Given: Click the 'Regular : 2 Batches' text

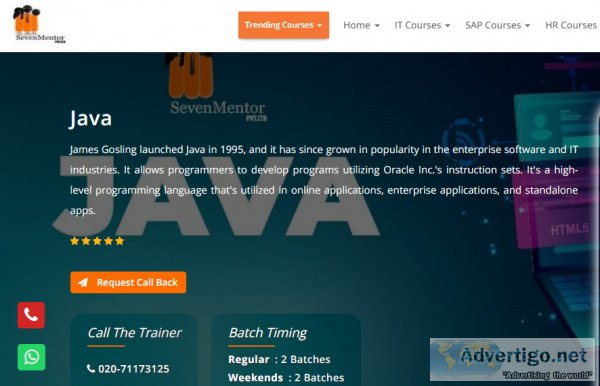Looking at the screenshot, I should coord(279,359).
